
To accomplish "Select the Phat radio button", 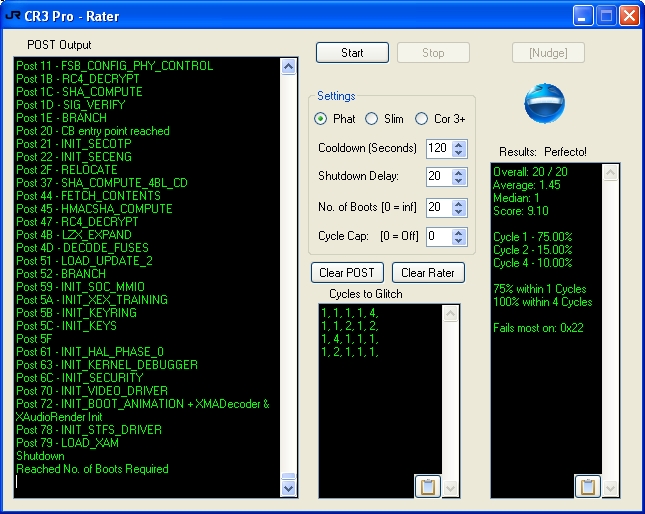I will coord(320,119).
